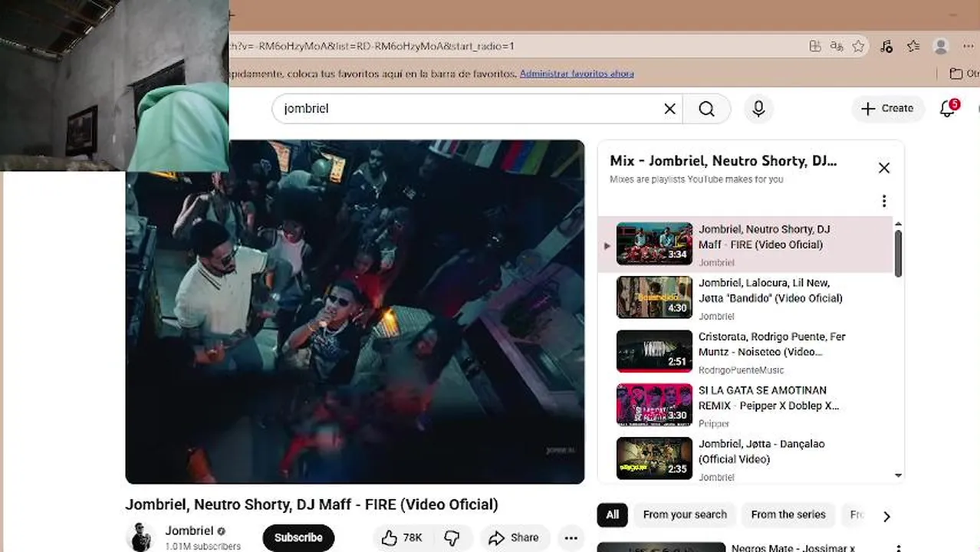Open the browser favorites list icon
Viewport: 980px width, 552px height.
point(913,47)
